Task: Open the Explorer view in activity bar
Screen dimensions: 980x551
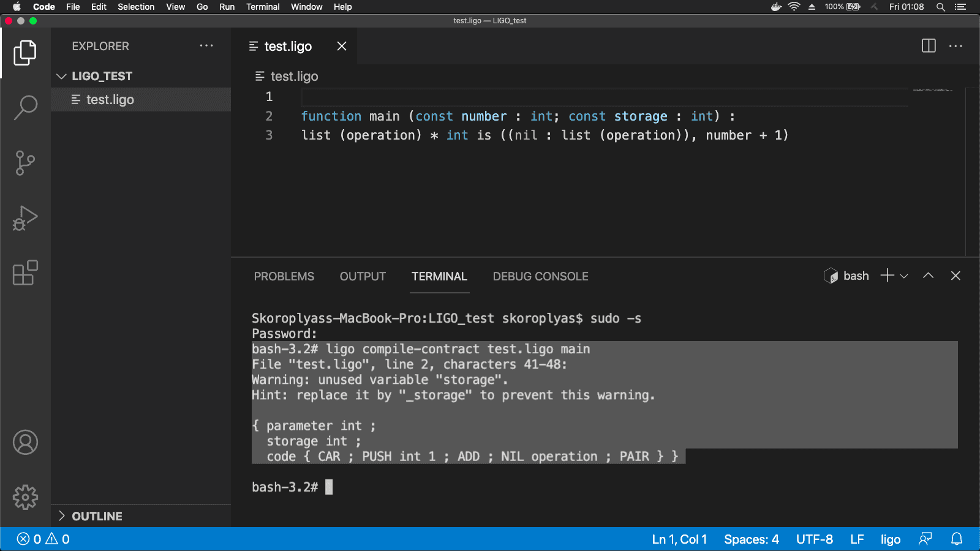Action: coord(25,53)
